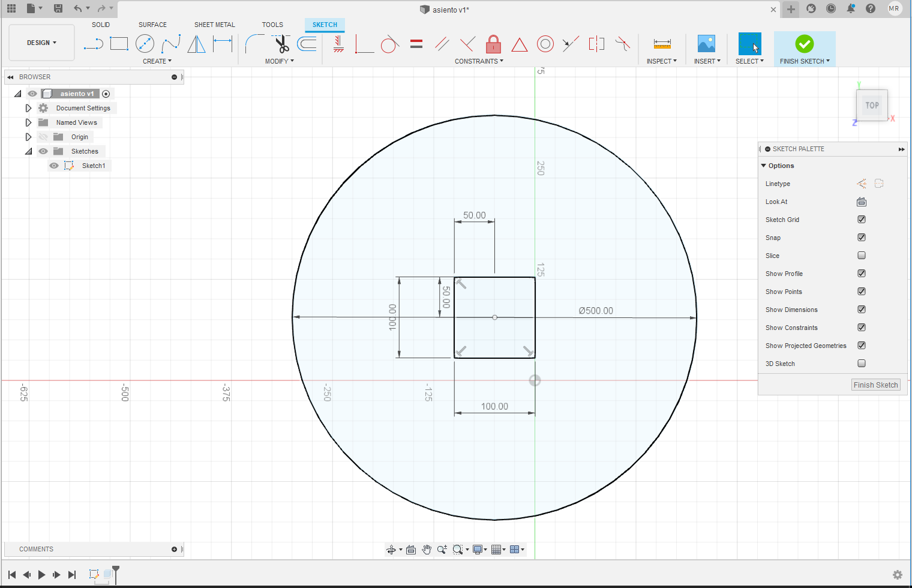This screenshot has width=912, height=588.
Task: Click the SKETCH tab
Action: coord(325,25)
